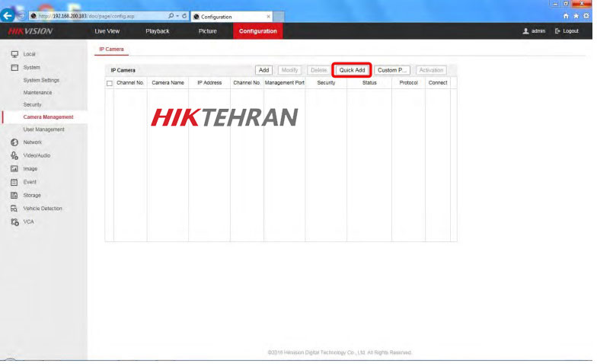The width and height of the screenshot is (597, 364).
Task: Click the Security column header
Action: [326, 82]
